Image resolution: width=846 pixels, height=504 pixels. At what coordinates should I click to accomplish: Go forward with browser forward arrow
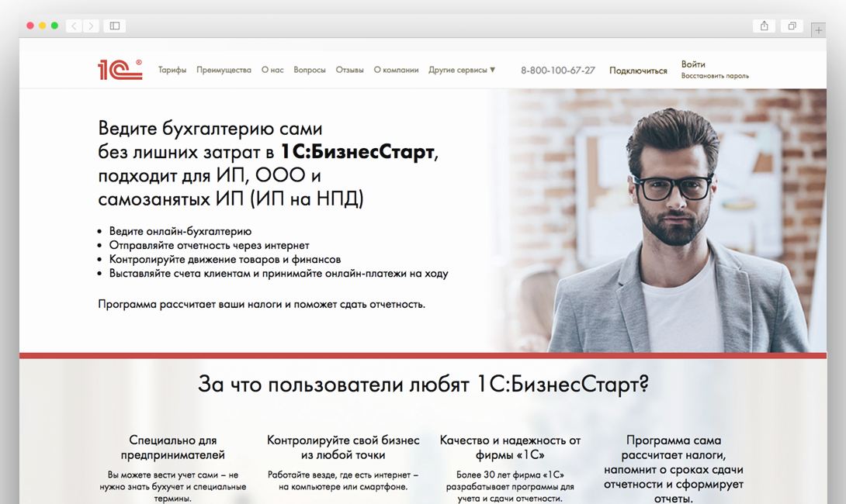[x=91, y=26]
